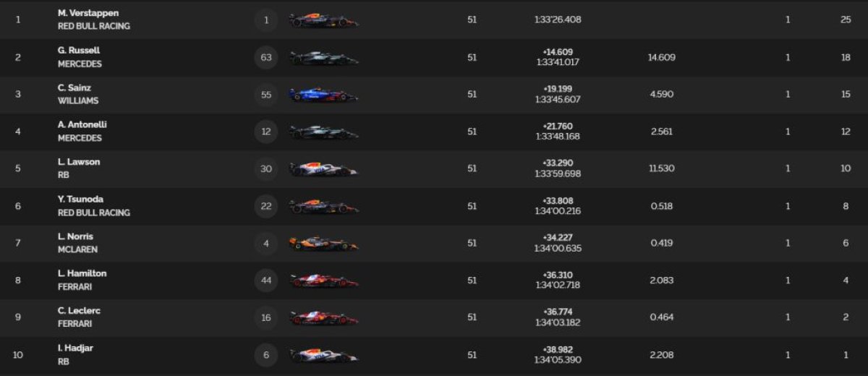
Task: Click Russell's Mercedes car image
Action: 323,58
